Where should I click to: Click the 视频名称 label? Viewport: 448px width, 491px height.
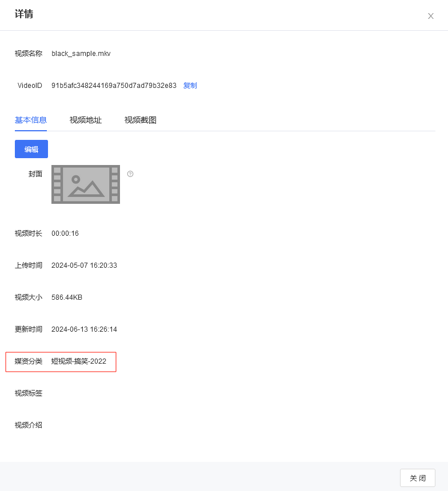(29, 54)
